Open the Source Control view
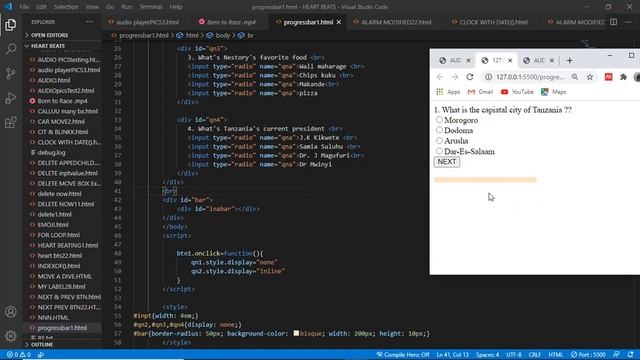The height and width of the screenshot is (360, 640). pyautogui.click(x=11, y=73)
